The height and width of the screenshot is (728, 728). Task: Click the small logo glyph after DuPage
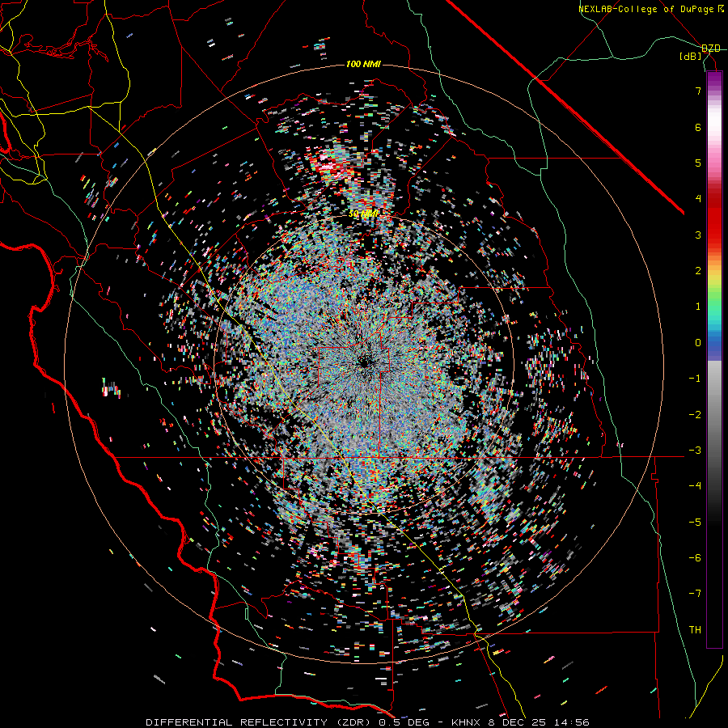coord(721,9)
